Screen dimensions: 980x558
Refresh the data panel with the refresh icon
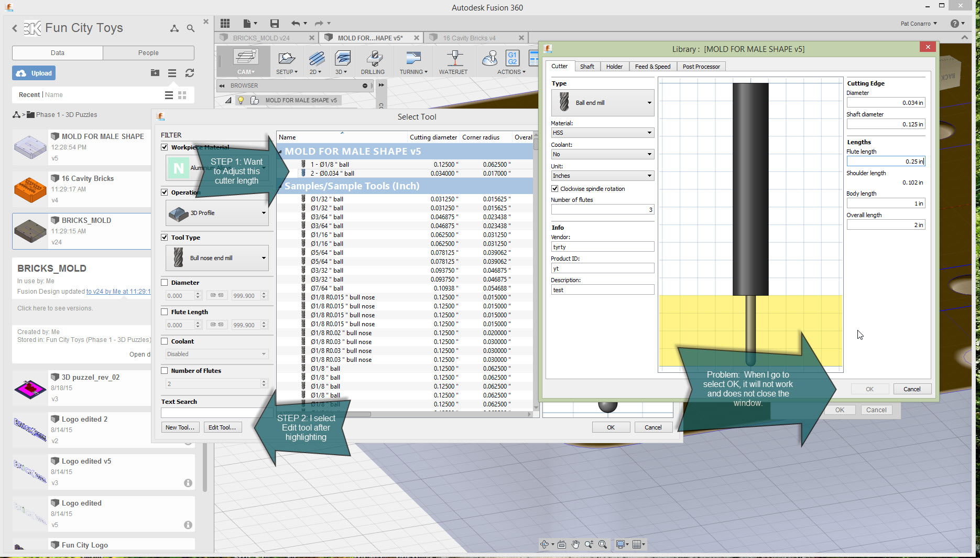tap(190, 73)
